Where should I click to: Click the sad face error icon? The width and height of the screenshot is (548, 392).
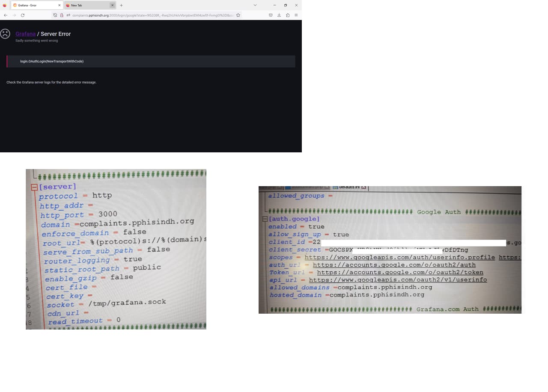(x=5, y=34)
